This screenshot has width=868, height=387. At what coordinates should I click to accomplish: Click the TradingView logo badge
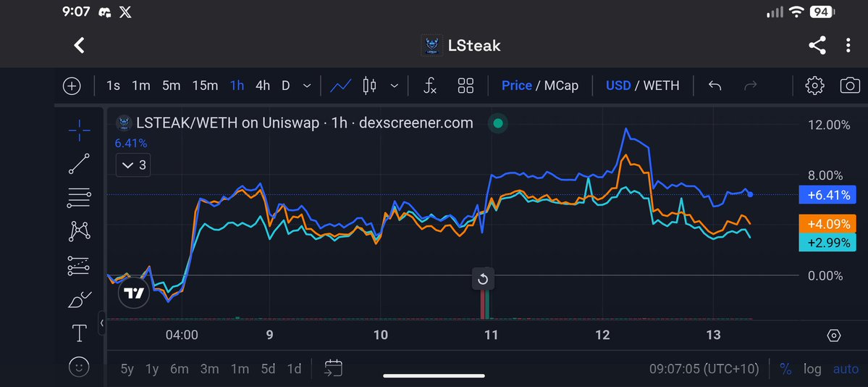click(x=134, y=294)
